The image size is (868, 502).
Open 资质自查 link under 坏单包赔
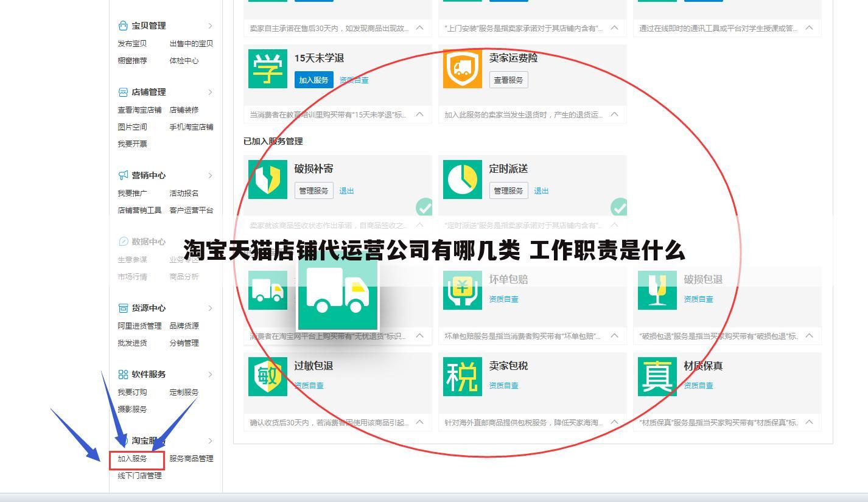[504, 299]
